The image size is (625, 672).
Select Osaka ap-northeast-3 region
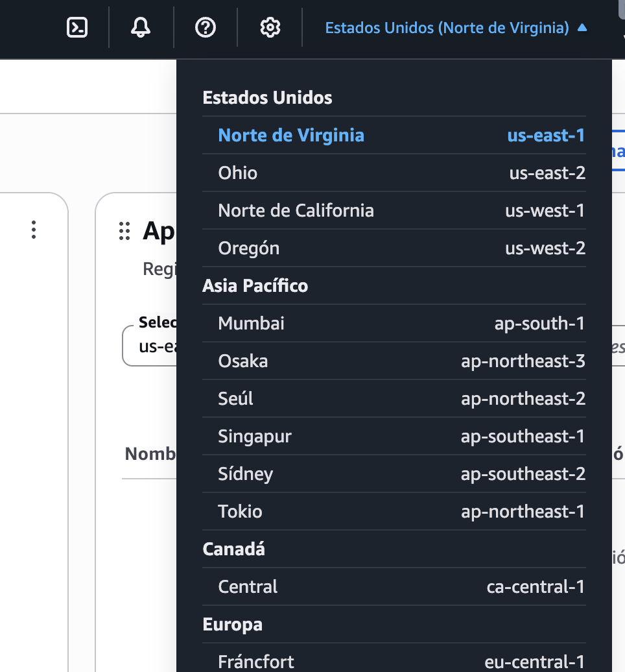click(394, 361)
